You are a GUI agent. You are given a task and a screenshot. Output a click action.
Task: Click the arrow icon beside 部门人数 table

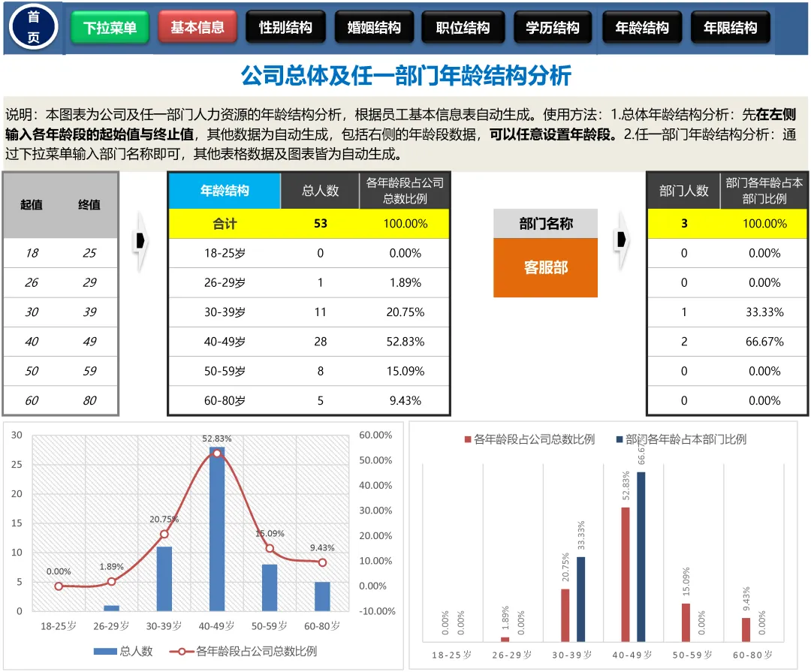pos(622,240)
